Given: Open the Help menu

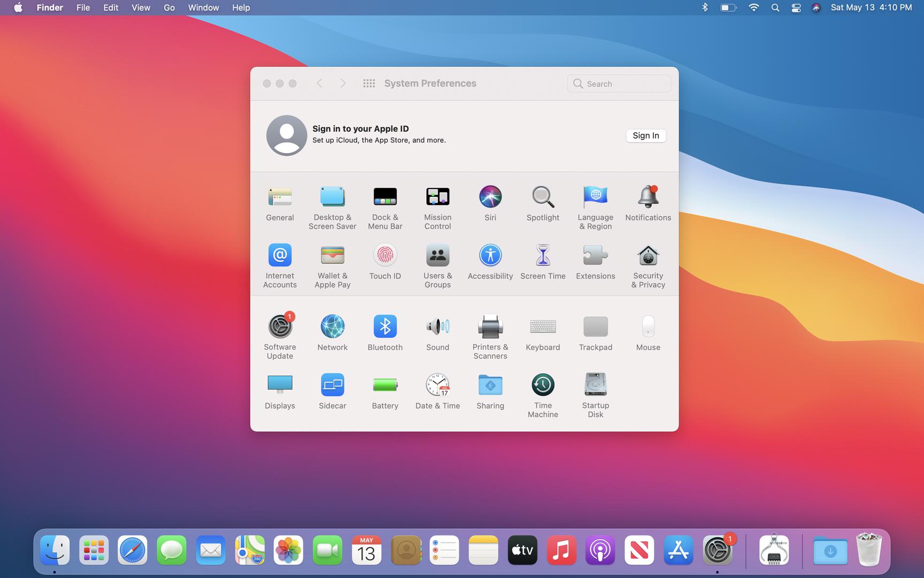Looking at the screenshot, I should pos(241,7).
